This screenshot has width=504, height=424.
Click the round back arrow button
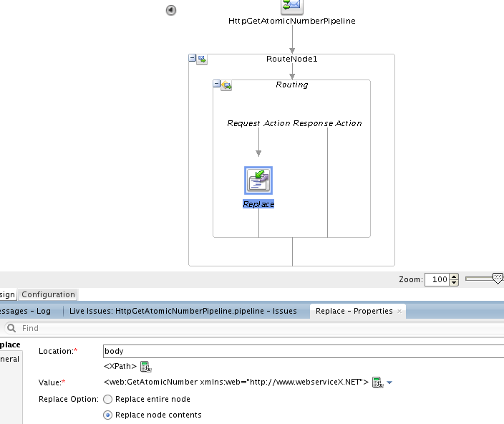click(171, 10)
